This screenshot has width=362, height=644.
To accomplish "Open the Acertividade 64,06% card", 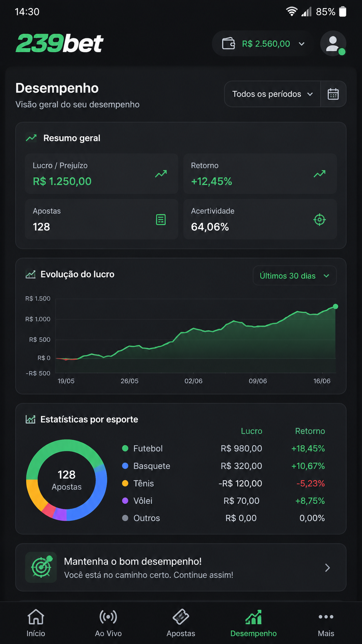I will tap(260, 219).
